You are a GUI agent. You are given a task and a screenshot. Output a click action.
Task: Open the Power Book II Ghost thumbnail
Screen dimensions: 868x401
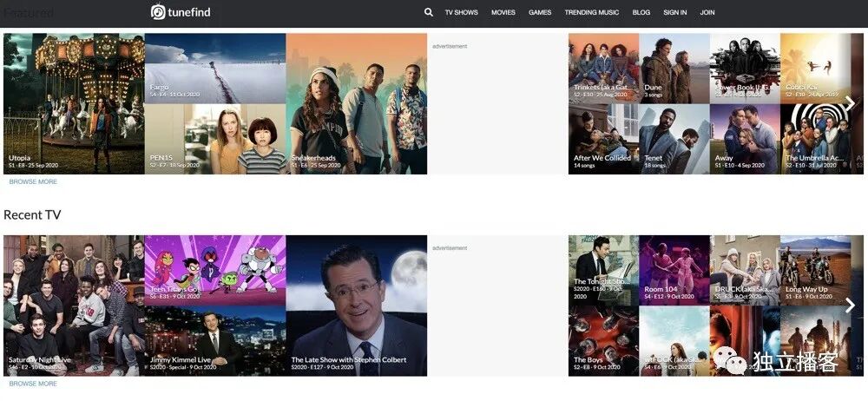745,68
